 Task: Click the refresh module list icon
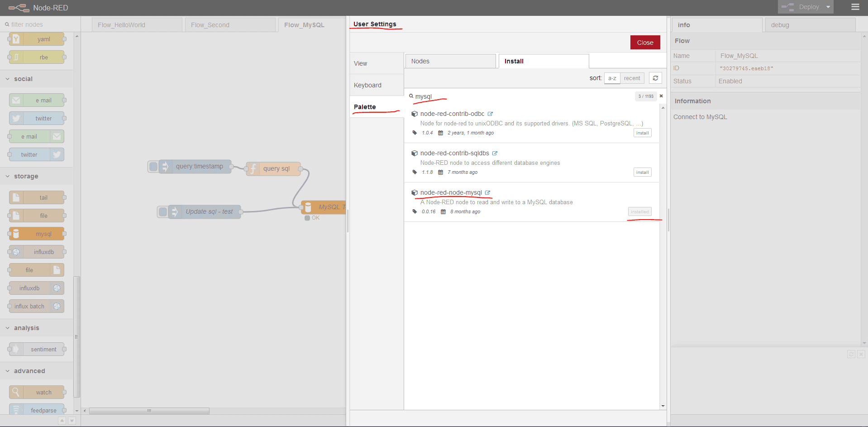(x=655, y=78)
